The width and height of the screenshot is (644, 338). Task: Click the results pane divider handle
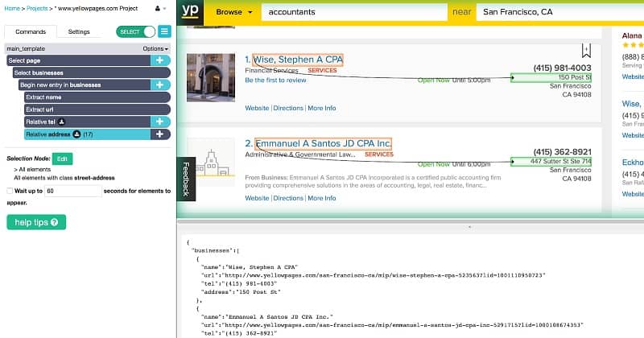(x=469, y=227)
